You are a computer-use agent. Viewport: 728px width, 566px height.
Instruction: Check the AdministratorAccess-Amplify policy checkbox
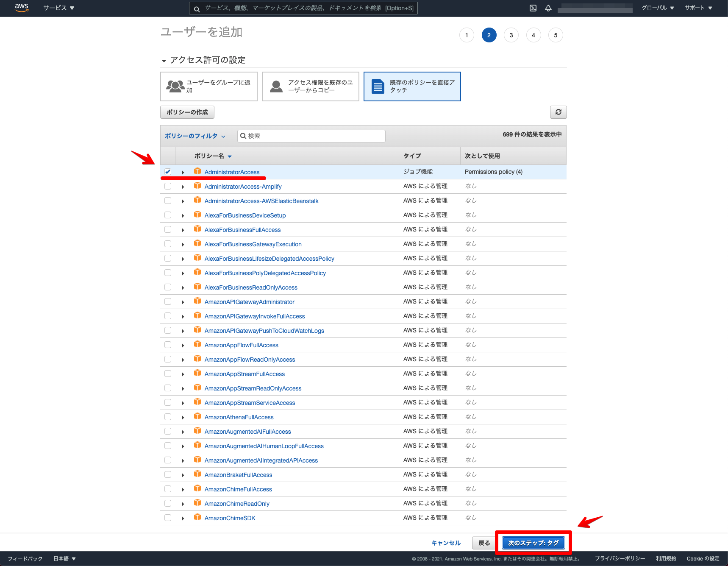coord(168,186)
